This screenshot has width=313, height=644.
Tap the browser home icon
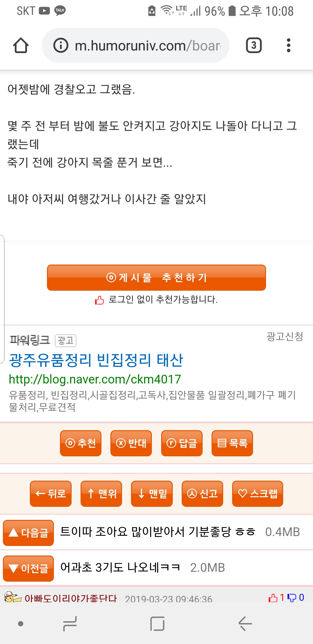[x=21, y=46]
